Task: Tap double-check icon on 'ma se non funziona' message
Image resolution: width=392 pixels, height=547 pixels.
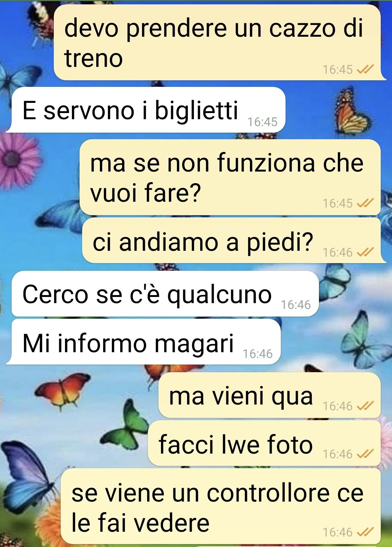Action: click(x=365, y=203)
